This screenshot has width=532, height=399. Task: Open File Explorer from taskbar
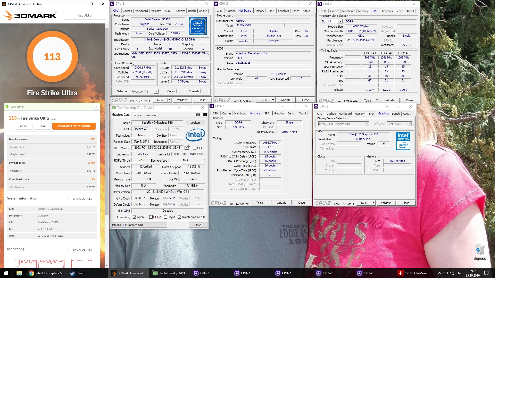pos(19,273)
